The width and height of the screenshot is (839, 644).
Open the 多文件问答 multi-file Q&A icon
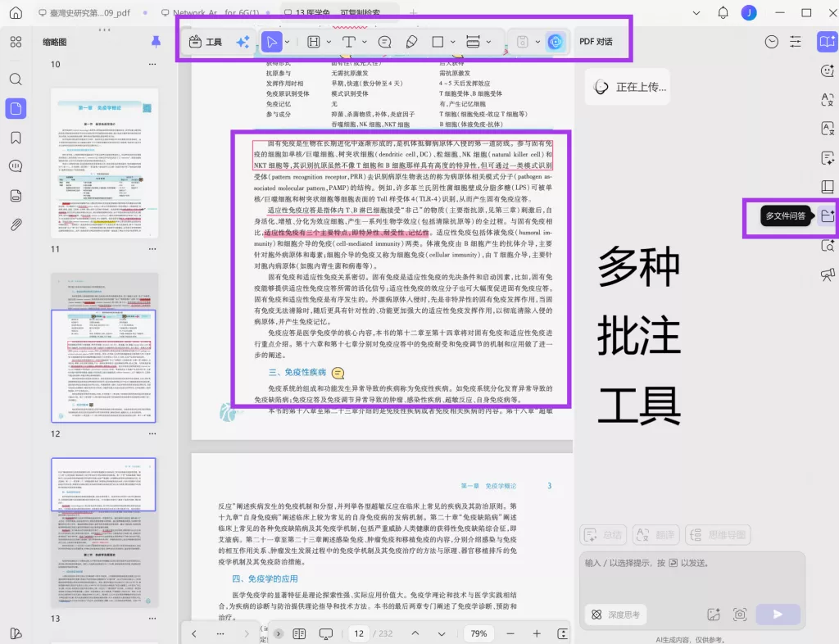(x=828, y=215)
